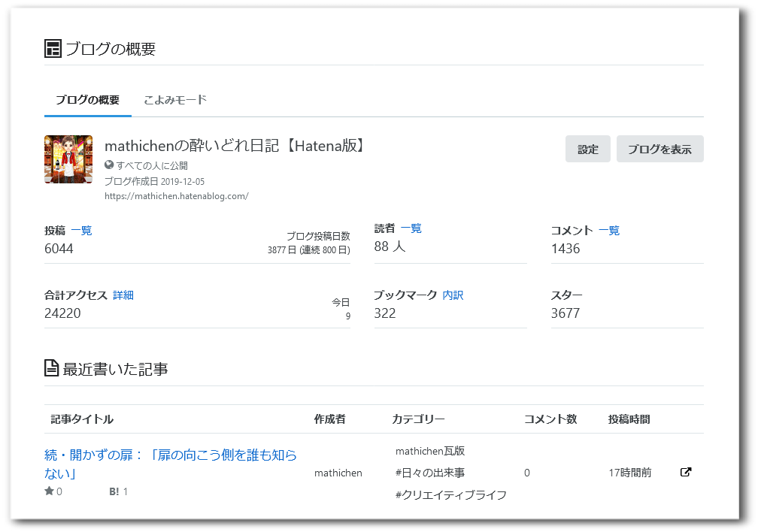Open the 内訳 link next to ブックマーク
Image resolution: width=758 pixels, height=532 pixels.
coord(453,295)
